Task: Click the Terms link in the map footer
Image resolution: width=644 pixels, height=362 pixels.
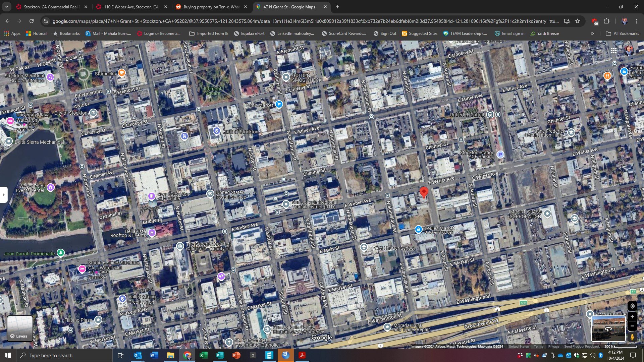Action: 538,347
